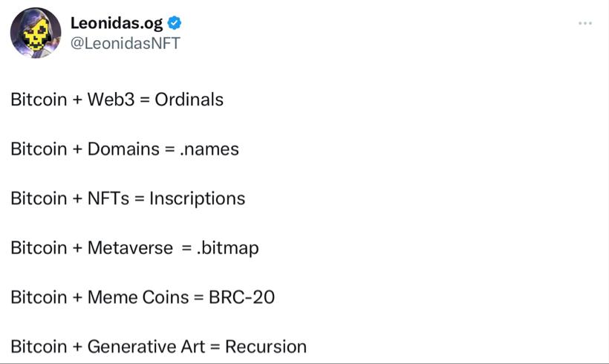Click "Bitcoin" in the Metaverse line
609x364 pixels.
coord(39,248)
